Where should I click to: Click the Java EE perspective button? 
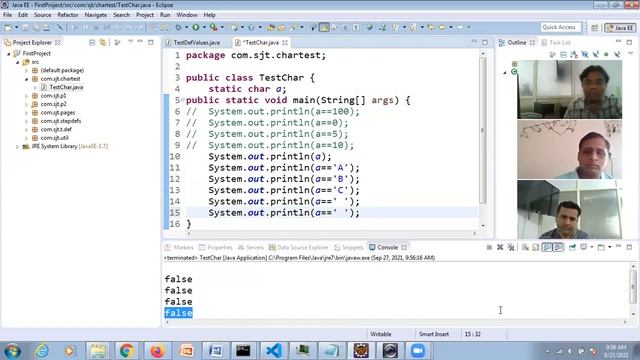[x=620, y=28]
